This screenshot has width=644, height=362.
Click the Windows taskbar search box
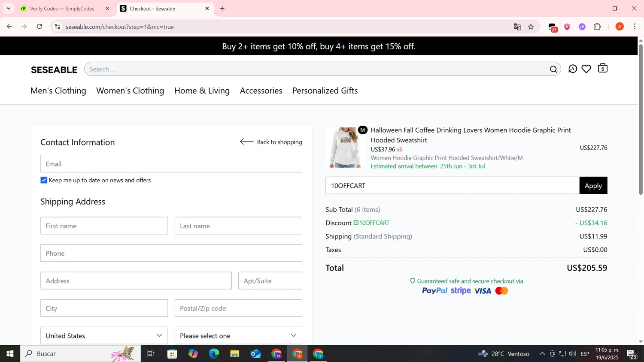[x=80, y=354]
